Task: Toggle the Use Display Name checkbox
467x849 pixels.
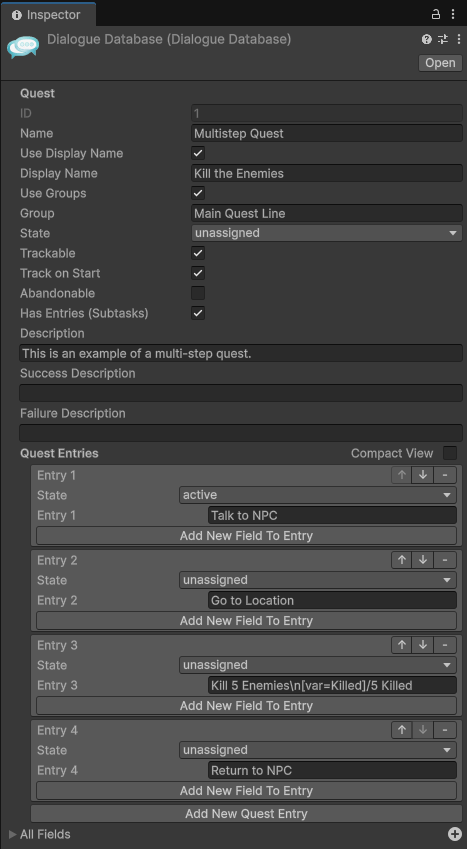Action: (198, 153)
